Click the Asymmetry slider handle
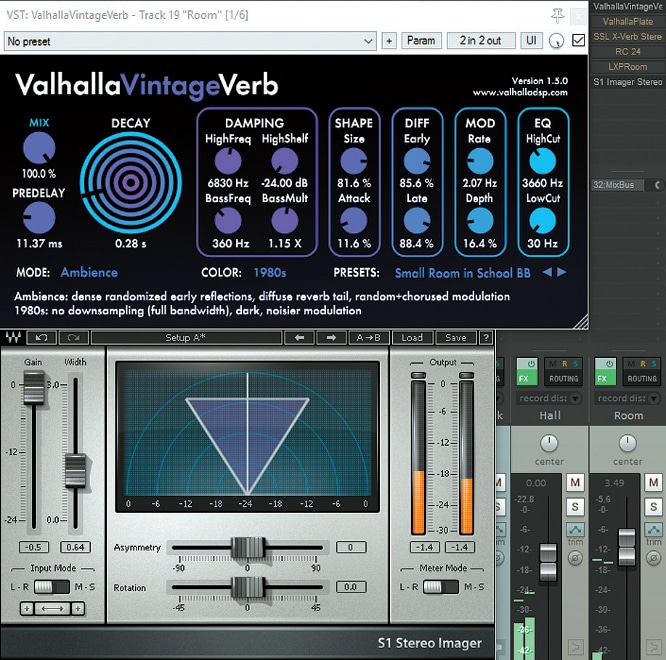 click(x=248, y=548)
